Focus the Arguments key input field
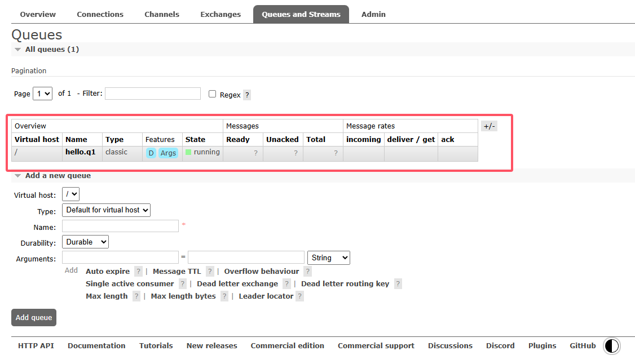 [120, 258]
